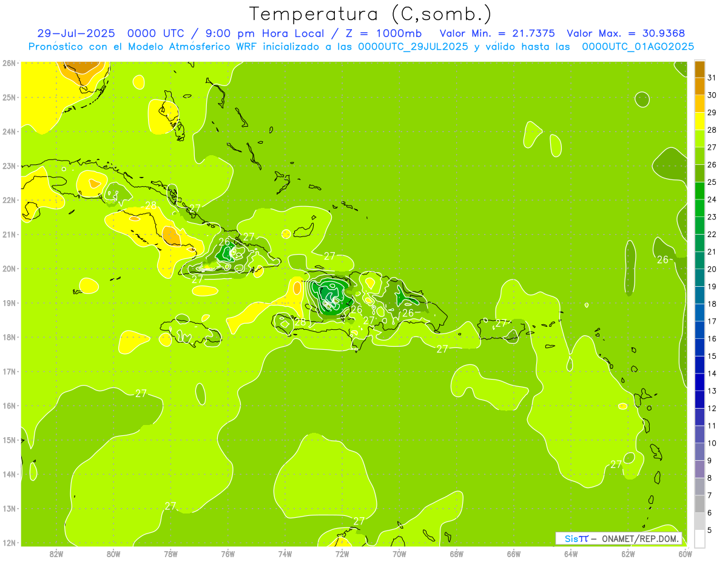Click the 72W longitude axis label
Image resolution: width=728 pixels, height=562 pixels.
[x=342, y=554]
